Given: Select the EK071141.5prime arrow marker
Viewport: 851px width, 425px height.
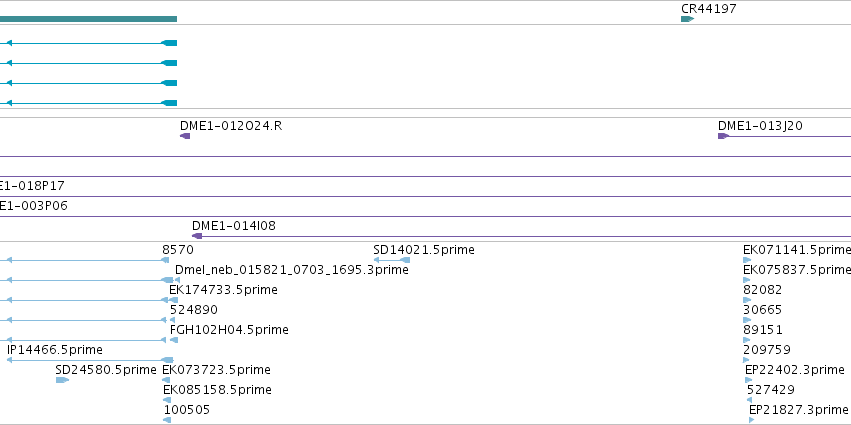Looking at the screenshot, I should coord(747,260).
